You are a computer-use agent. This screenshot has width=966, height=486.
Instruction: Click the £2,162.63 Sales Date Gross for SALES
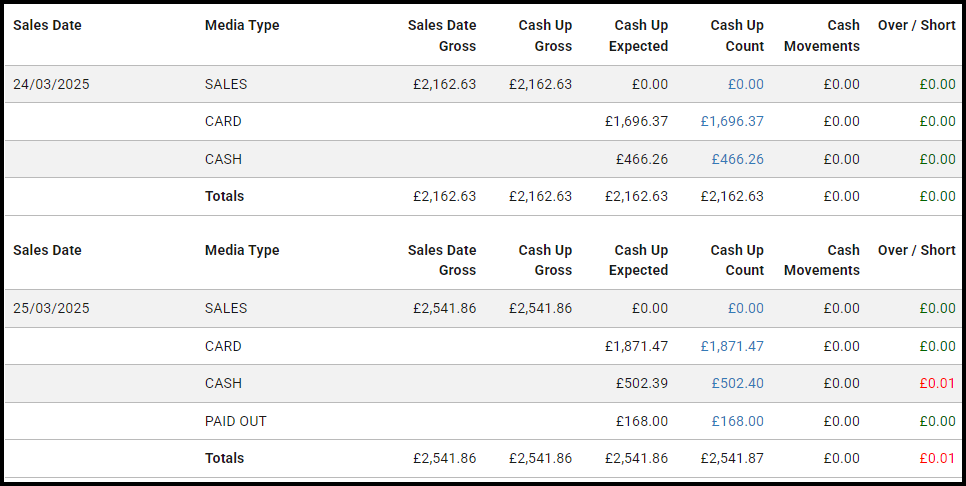[x=445, y=84]
